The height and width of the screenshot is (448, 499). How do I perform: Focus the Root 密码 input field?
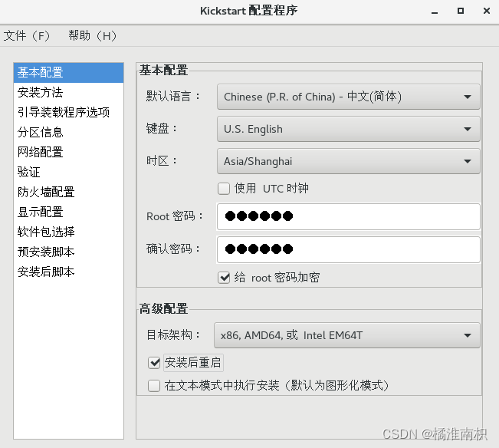pyautogui.click(x=349, y=216)
